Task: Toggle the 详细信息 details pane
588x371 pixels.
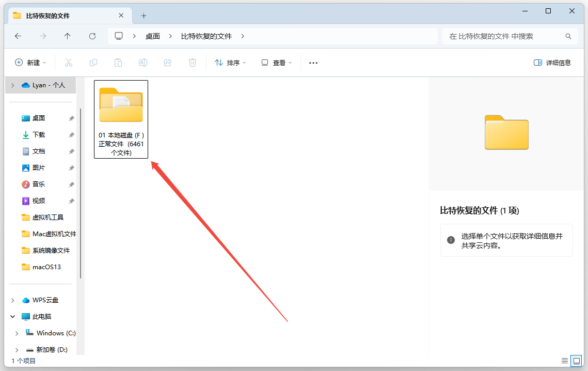Action: pos(552,63)
